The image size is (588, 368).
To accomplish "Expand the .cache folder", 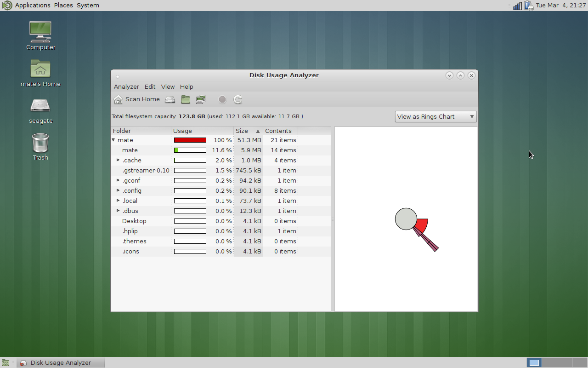I will tap(118, 160).
